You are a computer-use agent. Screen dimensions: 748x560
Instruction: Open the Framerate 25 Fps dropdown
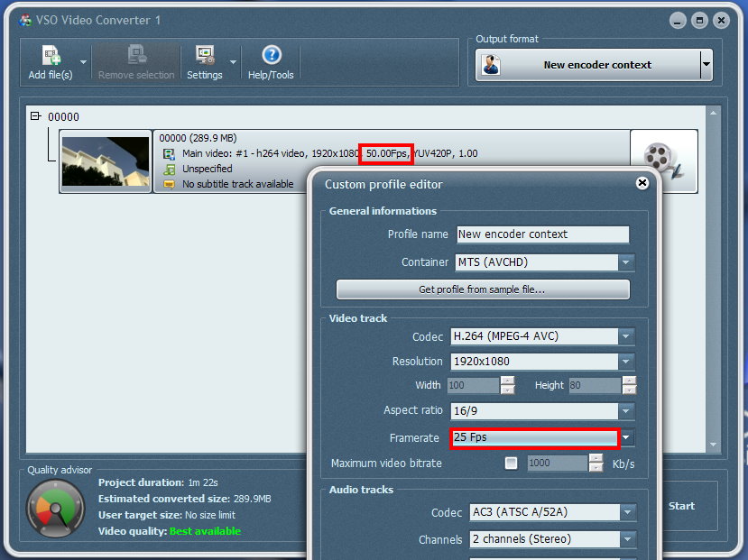626,437
